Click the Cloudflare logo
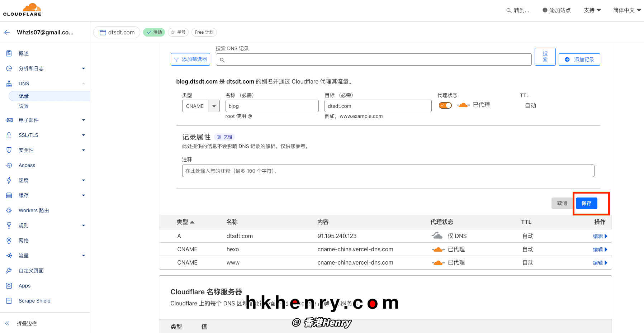 tap(22, 10)
